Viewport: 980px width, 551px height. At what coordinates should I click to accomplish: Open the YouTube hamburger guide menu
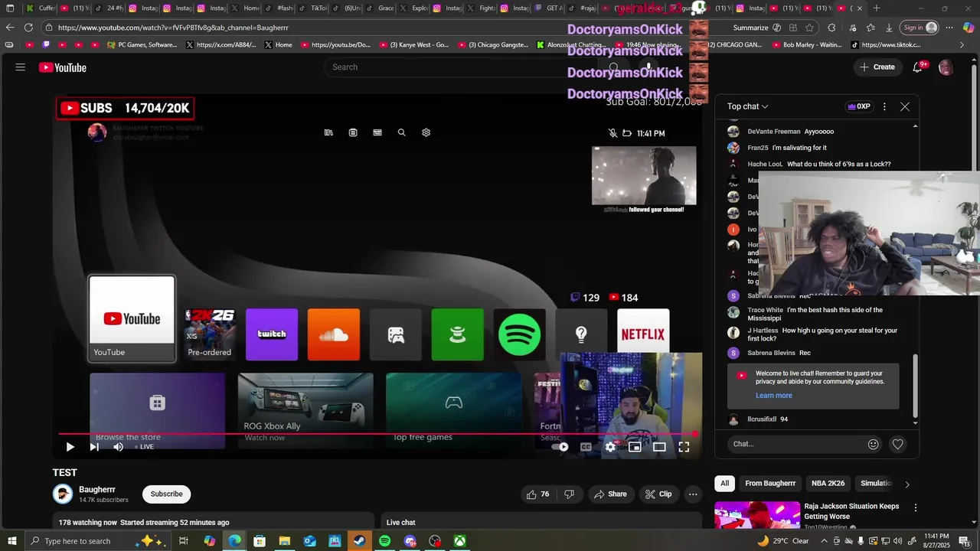coord(21,67)
